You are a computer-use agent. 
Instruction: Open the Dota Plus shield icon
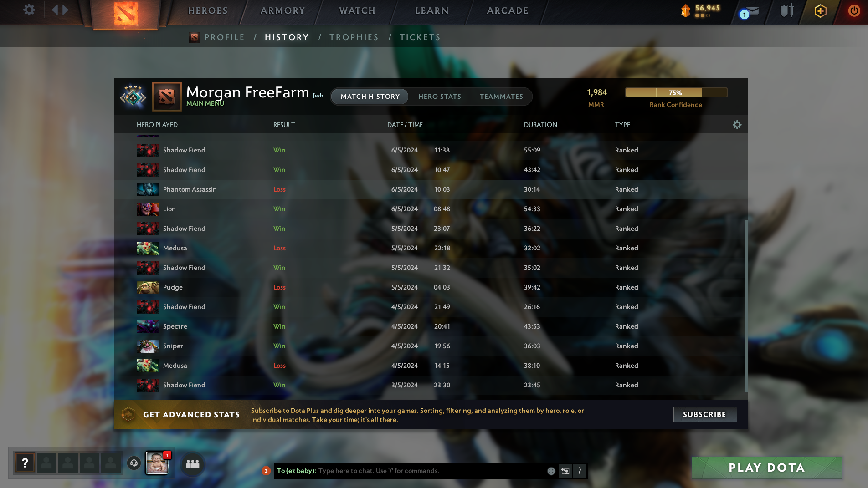click(x=820, y=11)
